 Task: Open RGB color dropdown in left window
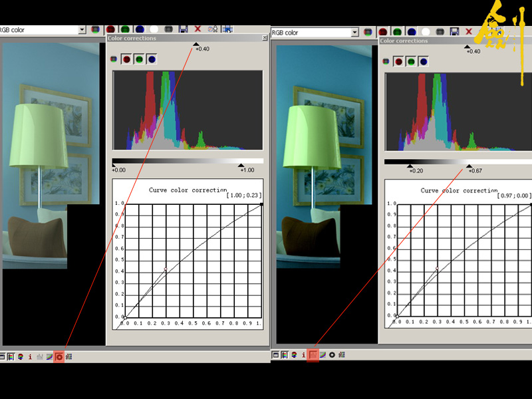click(x=82, y=29)
